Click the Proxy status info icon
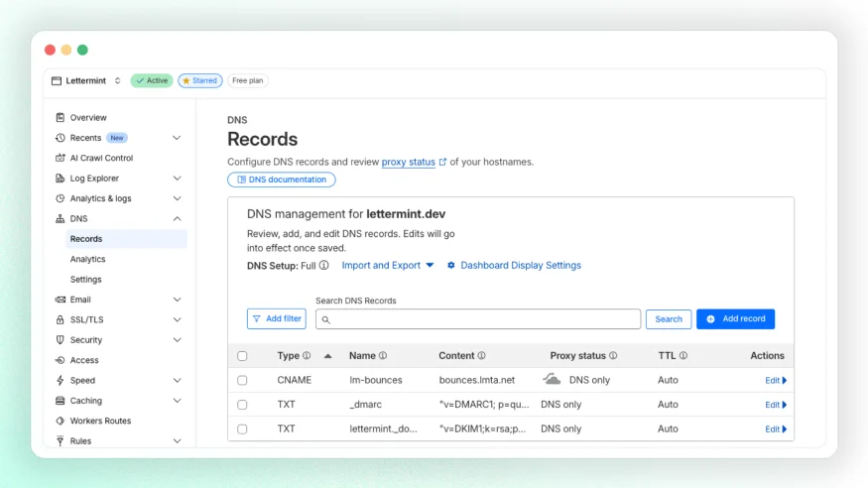The height and width of the screenshot is (488, 868). (613, 355)
